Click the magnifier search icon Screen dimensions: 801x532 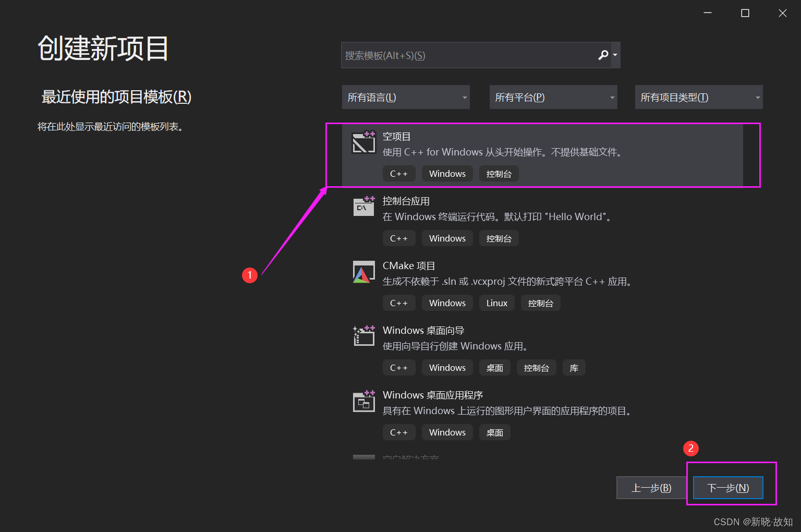point(603,55)
